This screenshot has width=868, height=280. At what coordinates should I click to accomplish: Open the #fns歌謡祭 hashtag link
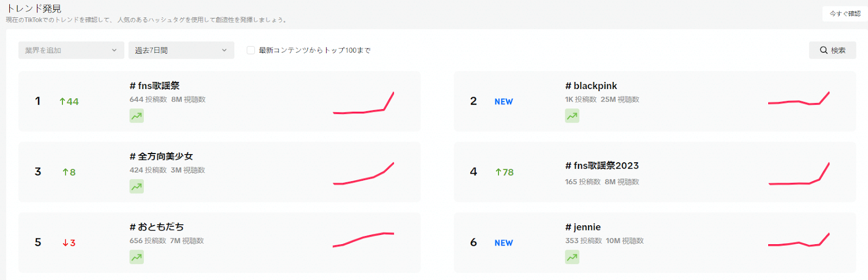[x=155, y=86]
